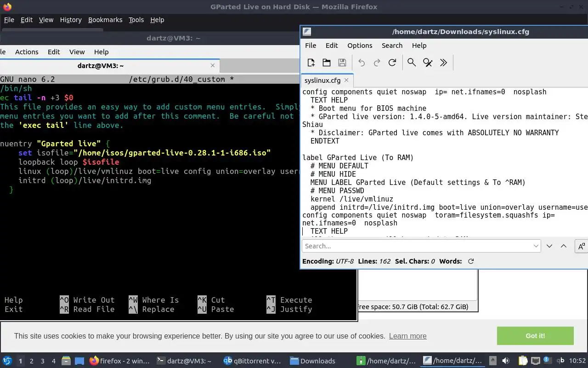Expand the toolbar overflow double-chevron
This screenshot has height=368, width=588.
point(443,63)
